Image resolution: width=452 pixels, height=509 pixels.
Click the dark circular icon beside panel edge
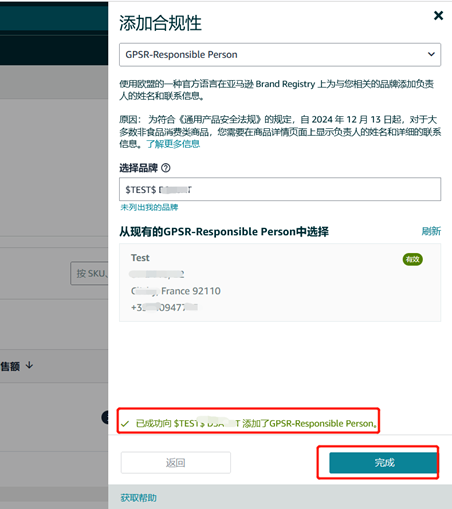[x=105, y=417]
